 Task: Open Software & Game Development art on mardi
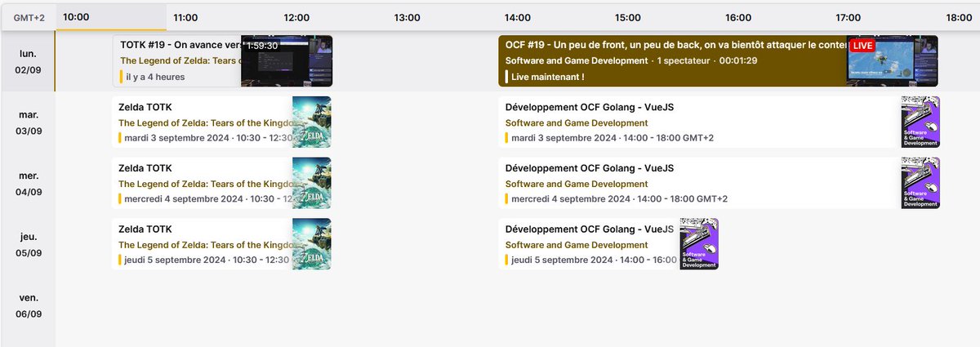[920, 122]
